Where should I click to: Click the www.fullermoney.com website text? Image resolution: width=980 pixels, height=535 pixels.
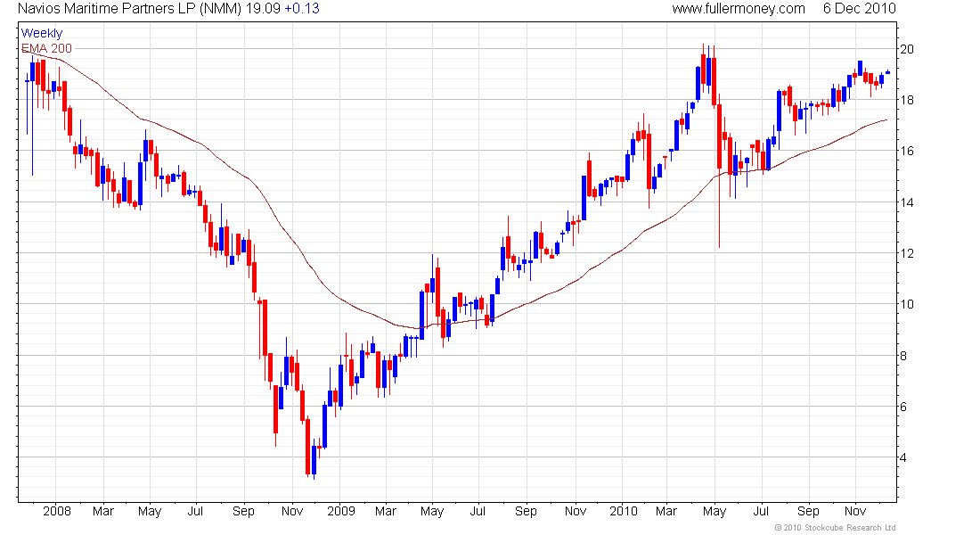pos(739,9)
